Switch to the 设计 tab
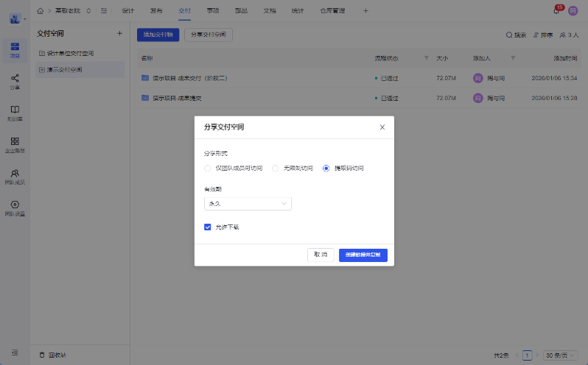 [x=127, y=11]
